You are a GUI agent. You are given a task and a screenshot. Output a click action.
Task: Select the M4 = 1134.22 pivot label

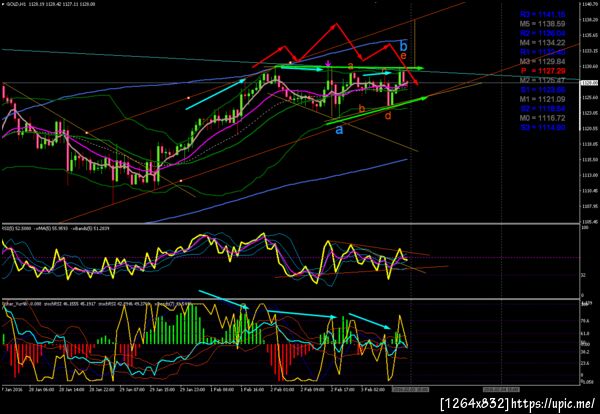pos(542,42)
